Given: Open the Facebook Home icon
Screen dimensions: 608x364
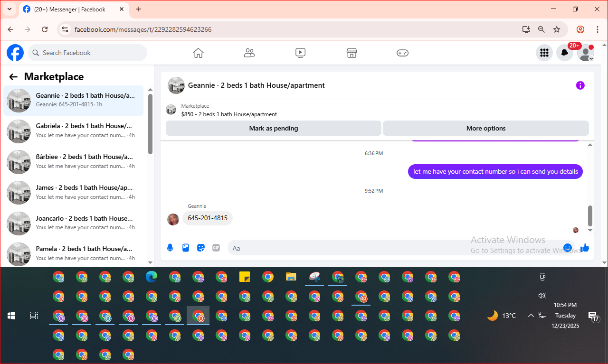Looking at the screenshot, I should click(198, 53).
